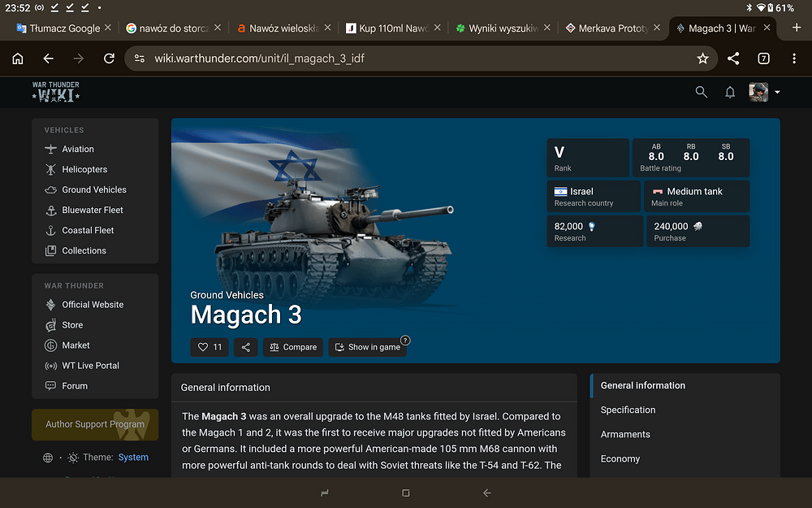Close the Tłumacz Google tab
The width and height of the screenshot is (812, 508).
point(108,28)
